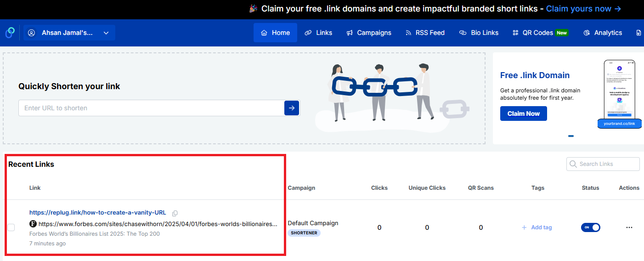Click the Claim Now button

coord(523,113)
